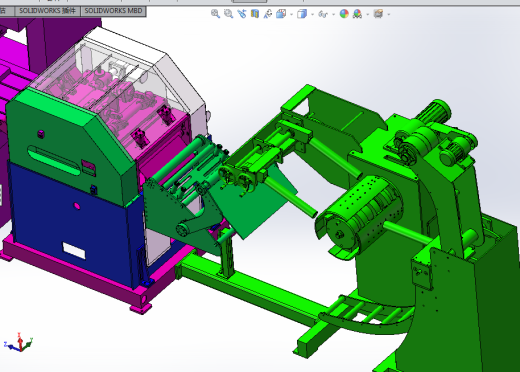
Task: Click the View Settings icon
Action: click(378, 14)
